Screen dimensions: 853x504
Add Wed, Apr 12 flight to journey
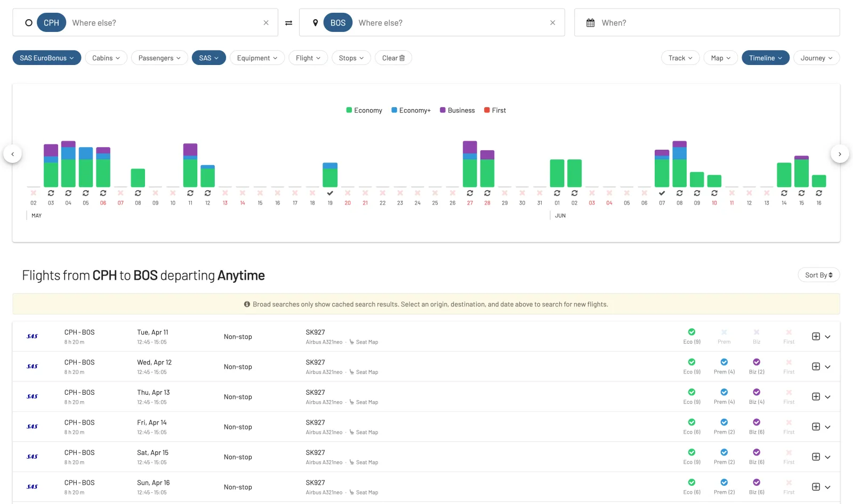pyautogui.click(x=816, y=367)
